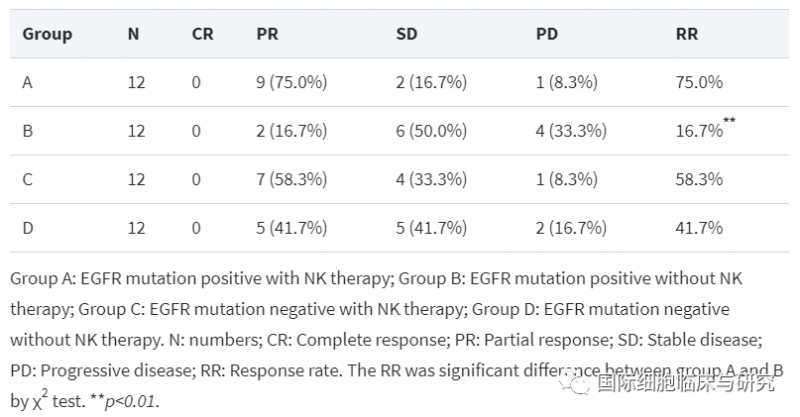Select the Group A row label

tap(28, 83)
